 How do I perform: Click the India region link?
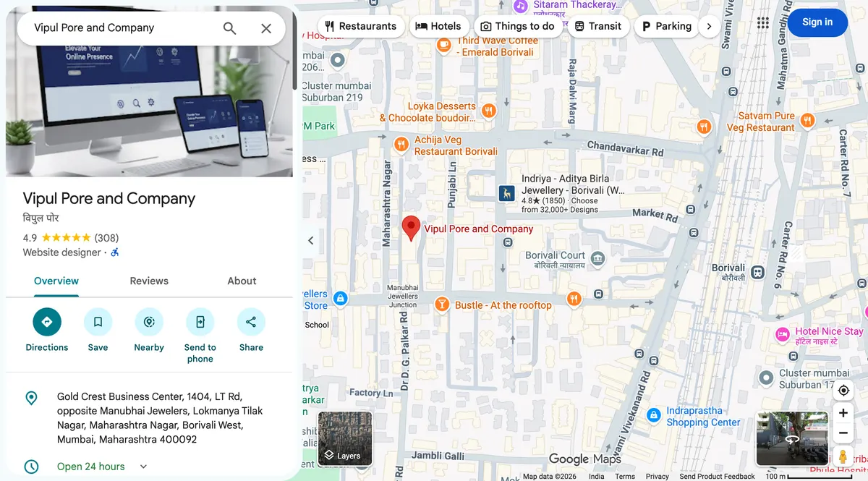(x=597, y=477)
